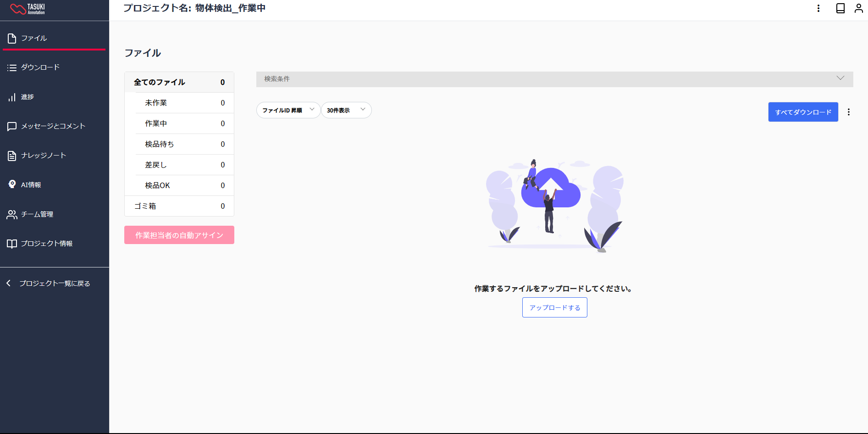Select the 差戻し status filter
868x434 pixels.
coord(185,165)
